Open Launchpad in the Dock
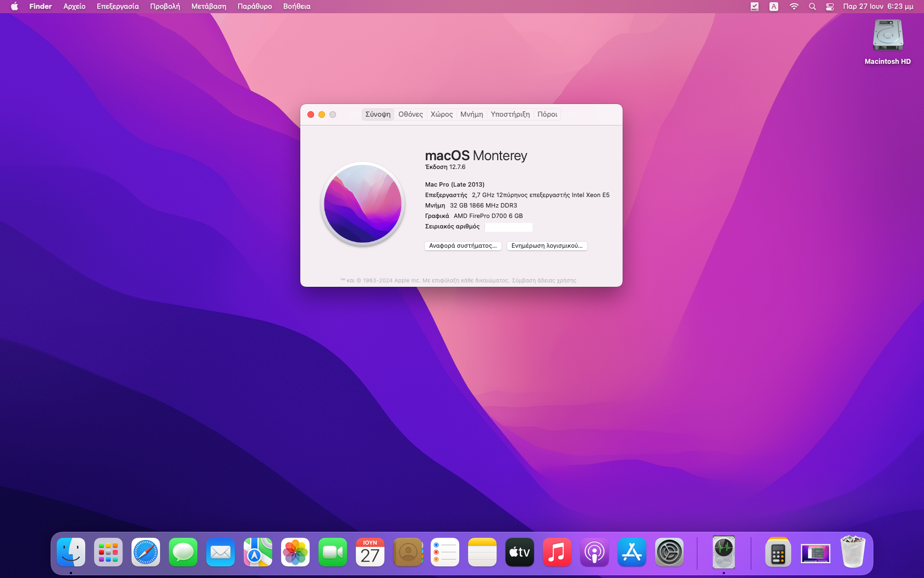The image size is (924, 578). point(108,552)
